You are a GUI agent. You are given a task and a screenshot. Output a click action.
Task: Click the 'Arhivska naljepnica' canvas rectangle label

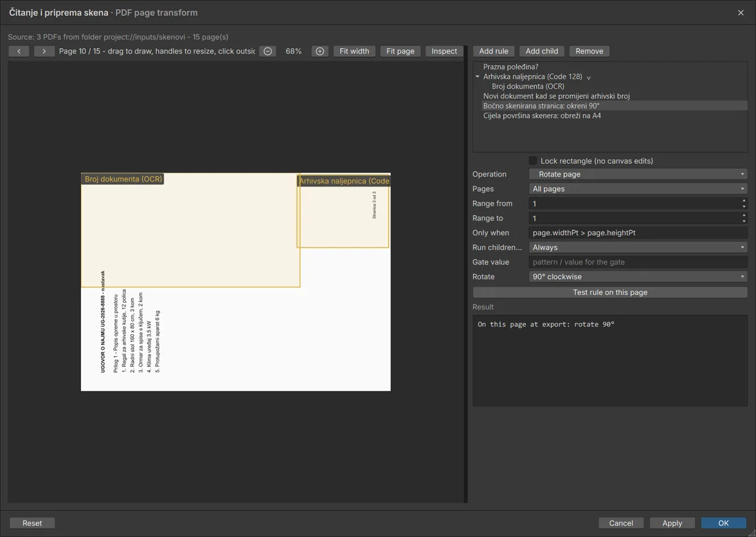344,181
